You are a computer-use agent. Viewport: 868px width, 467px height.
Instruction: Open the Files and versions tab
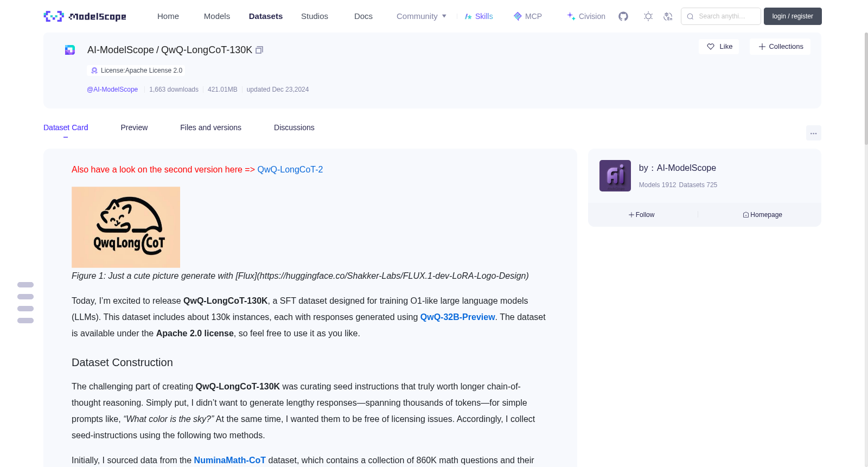(x=210, y=127)
